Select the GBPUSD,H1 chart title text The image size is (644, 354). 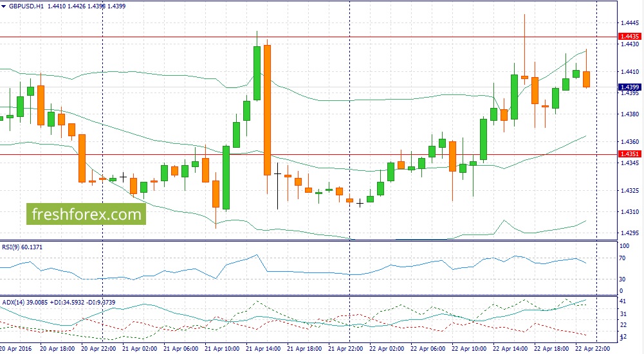click(30, 6)
